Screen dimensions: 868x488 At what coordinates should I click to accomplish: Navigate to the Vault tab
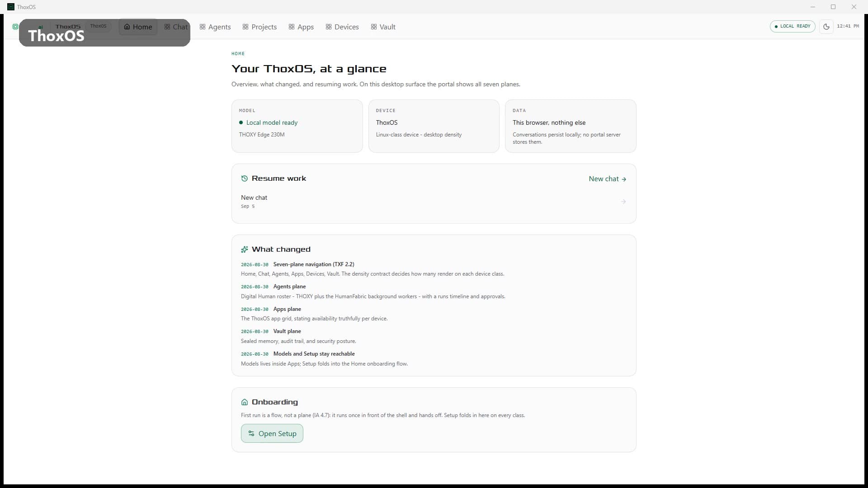[x=383, y=27]
